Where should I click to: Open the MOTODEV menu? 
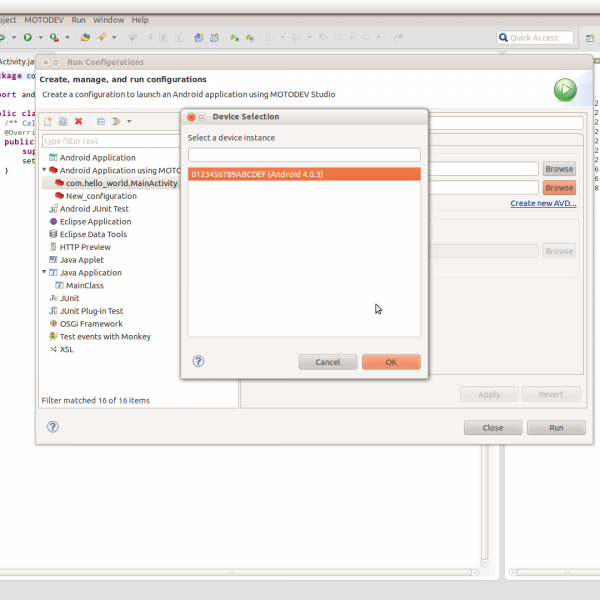pyautogui.click(x=44, y=20)
